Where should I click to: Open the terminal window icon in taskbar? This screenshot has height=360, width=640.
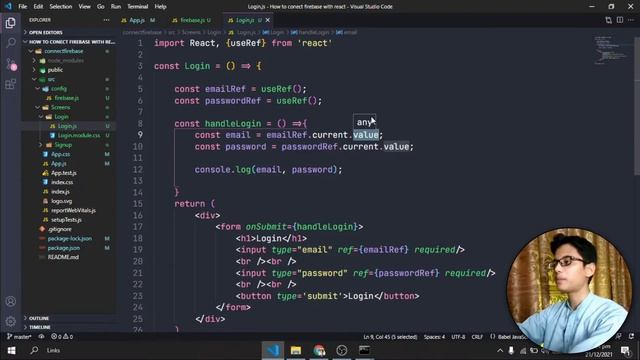point(364,350)
